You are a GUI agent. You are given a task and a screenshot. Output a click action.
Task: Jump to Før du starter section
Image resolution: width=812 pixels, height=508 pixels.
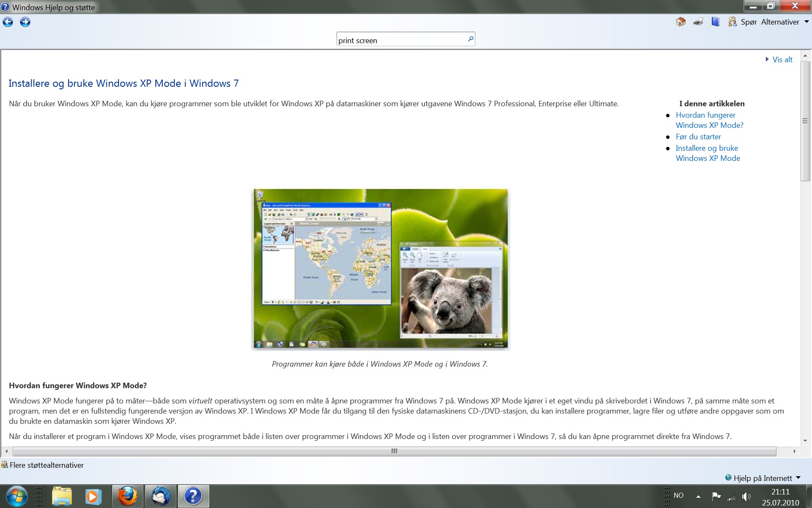[x=698, y=137]
